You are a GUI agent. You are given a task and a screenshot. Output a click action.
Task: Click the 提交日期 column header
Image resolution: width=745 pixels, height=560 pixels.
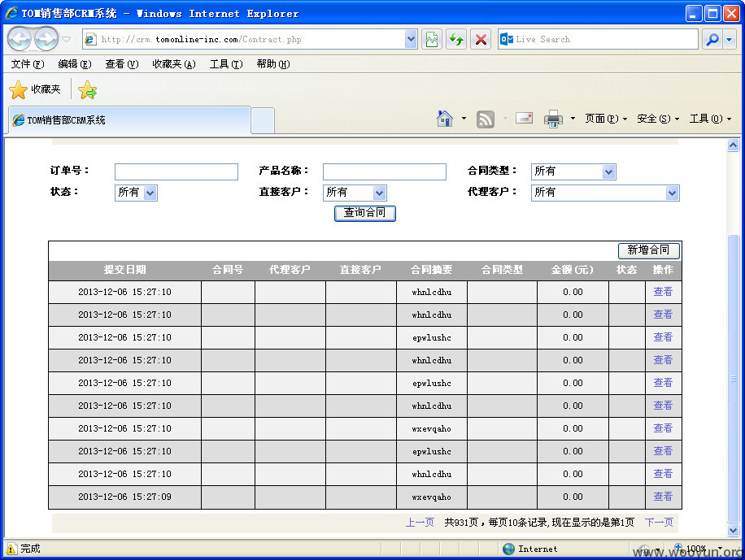pyautogui.click(x=125, y=270)
